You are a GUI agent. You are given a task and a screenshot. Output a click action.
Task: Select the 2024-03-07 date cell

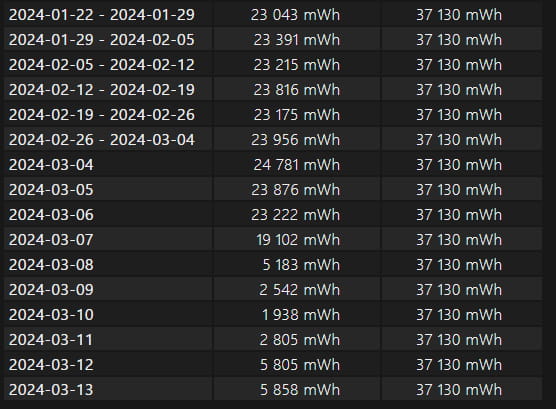108,240
